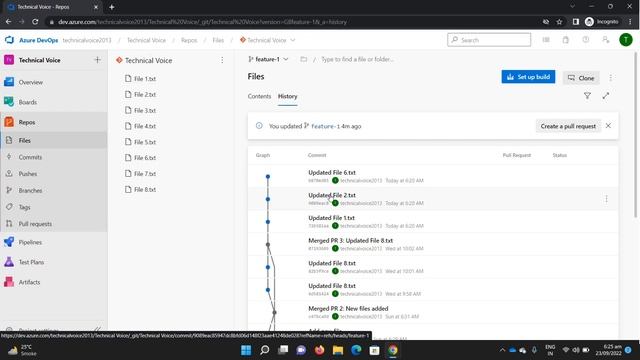Open commit Updated File 6.txt
The height and width of the screenshot is (360, 640).
[x=332, y=173]
